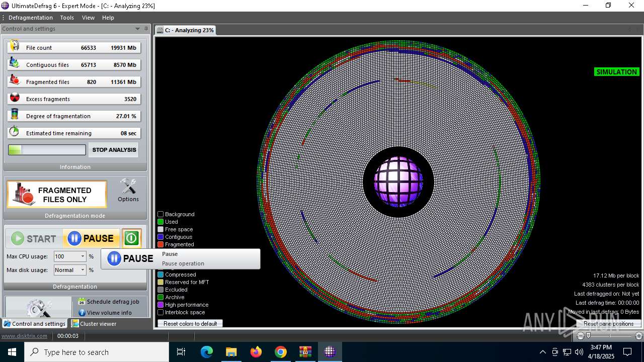
Task: Click the Fragmented files red icon
Action: [15, 81]
